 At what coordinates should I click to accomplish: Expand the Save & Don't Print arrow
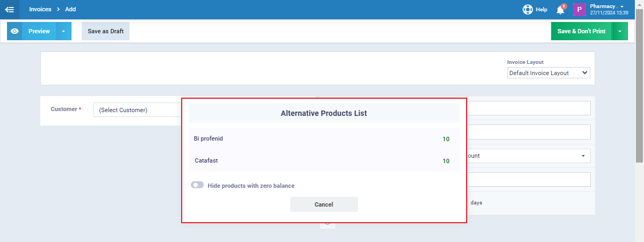[x=619, y=31]
